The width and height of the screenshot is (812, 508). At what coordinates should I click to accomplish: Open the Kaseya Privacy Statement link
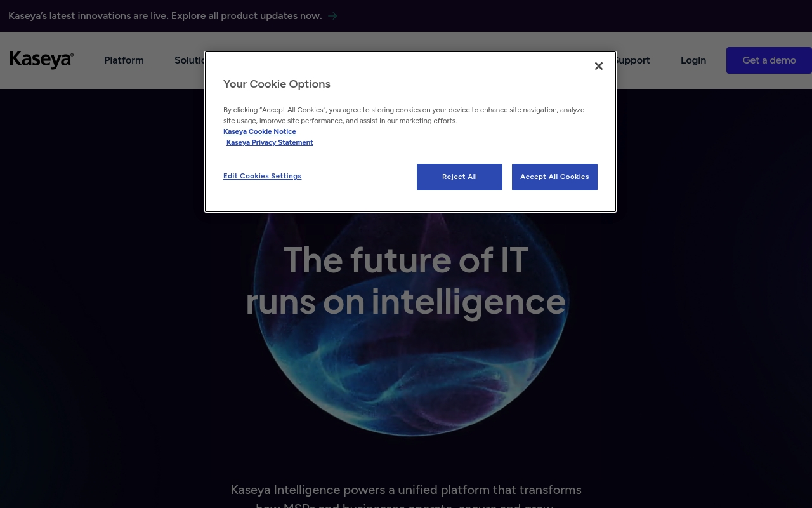pos(270,142)
